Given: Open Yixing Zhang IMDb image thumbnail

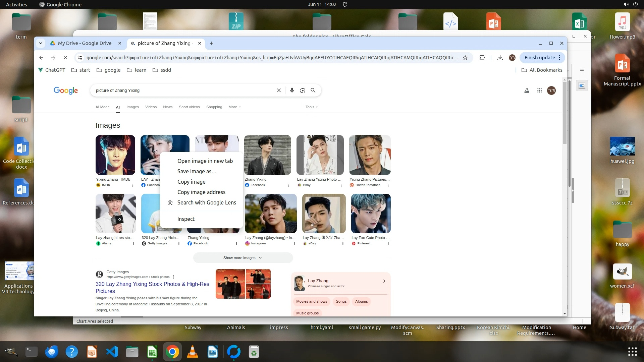Looking at the screenshot, I should pos(115,155).
